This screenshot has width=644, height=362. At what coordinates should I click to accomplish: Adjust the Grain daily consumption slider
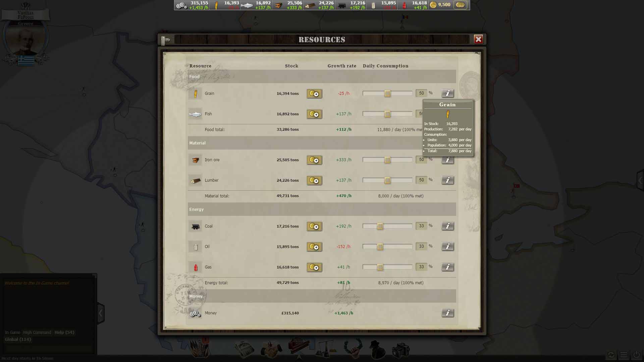pos(387,94)
